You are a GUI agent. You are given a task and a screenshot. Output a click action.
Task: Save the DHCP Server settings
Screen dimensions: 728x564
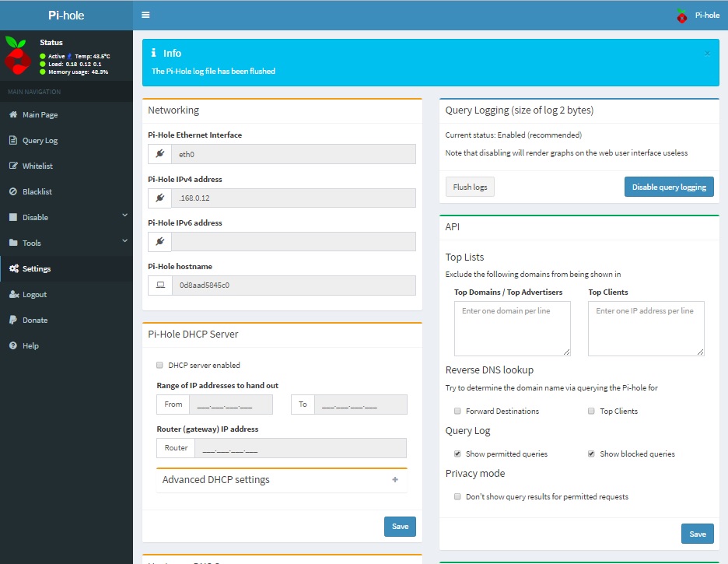400,527
